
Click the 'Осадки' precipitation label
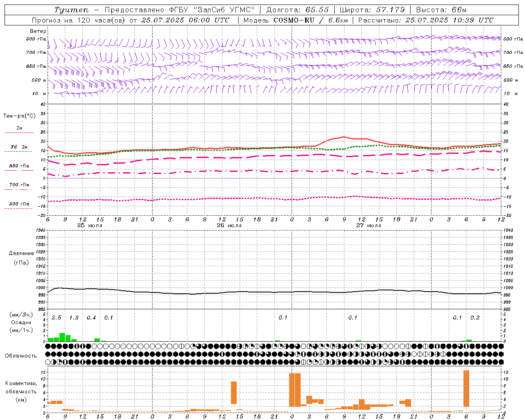click(x=21, y=322)
